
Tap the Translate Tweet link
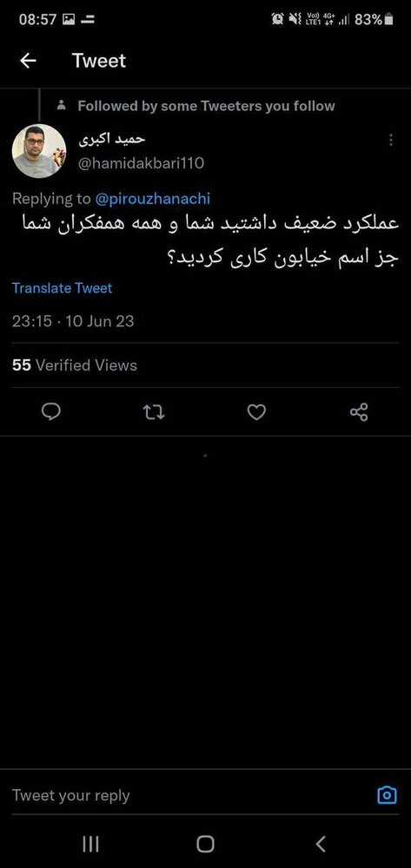pyautogui.click(x=62, y=288)
